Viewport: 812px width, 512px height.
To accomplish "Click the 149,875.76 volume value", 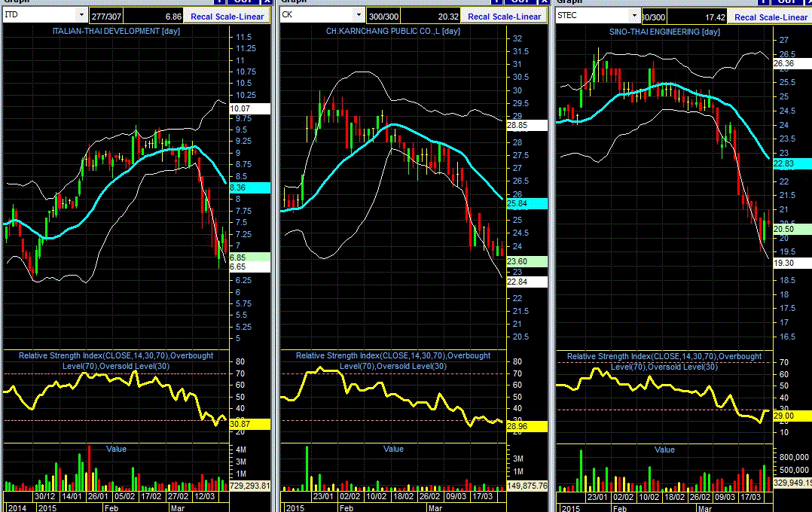I will tap(527, 486).
